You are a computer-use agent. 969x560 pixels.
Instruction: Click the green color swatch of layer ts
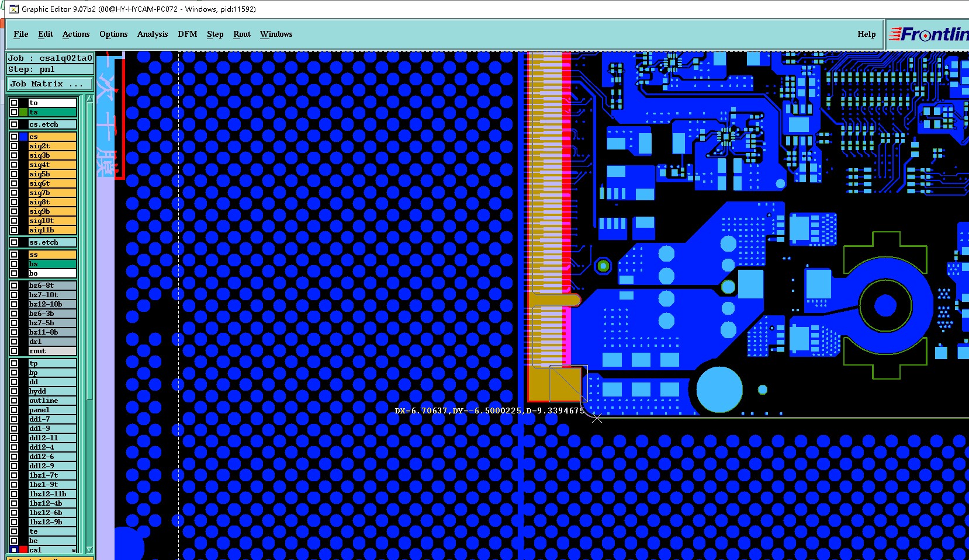click(23, 112)
